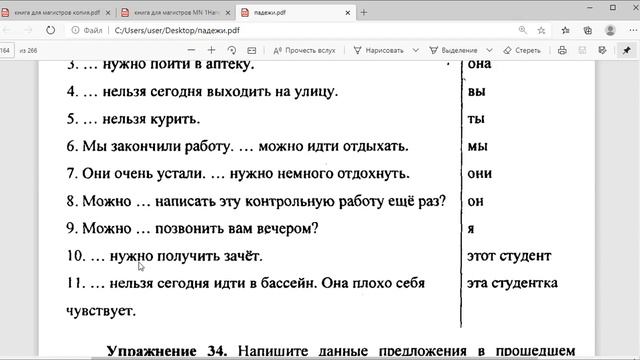Screen dimensions: 640x360
Task: Activate the Нарисовать drawing tool
Action: (379, 50)
